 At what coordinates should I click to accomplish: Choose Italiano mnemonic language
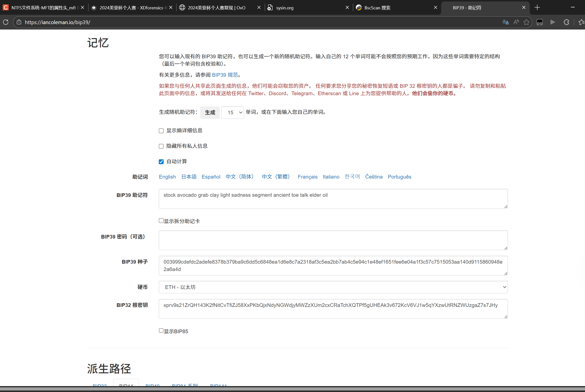331,177
